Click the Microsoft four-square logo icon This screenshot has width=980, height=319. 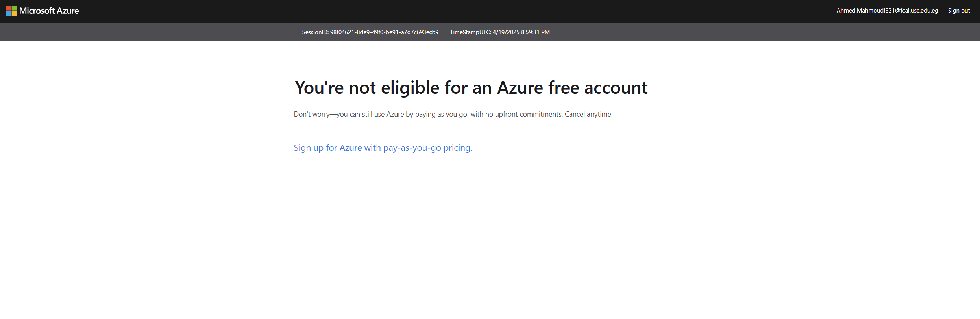(x=11, y=11)
